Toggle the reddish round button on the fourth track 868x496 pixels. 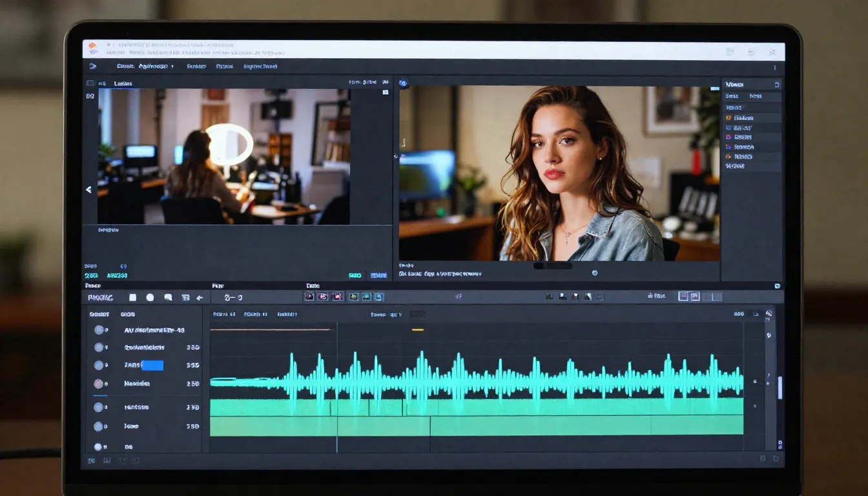click(x=98, y=384)
